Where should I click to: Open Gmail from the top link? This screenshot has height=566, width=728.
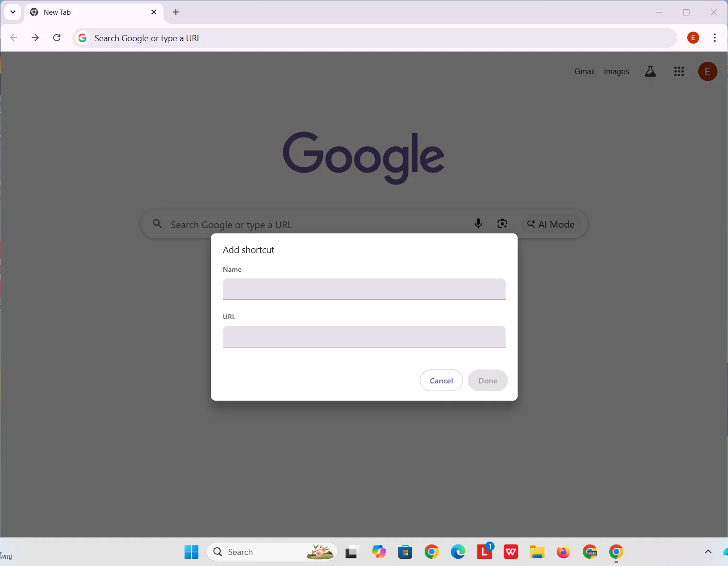point(585,71)
